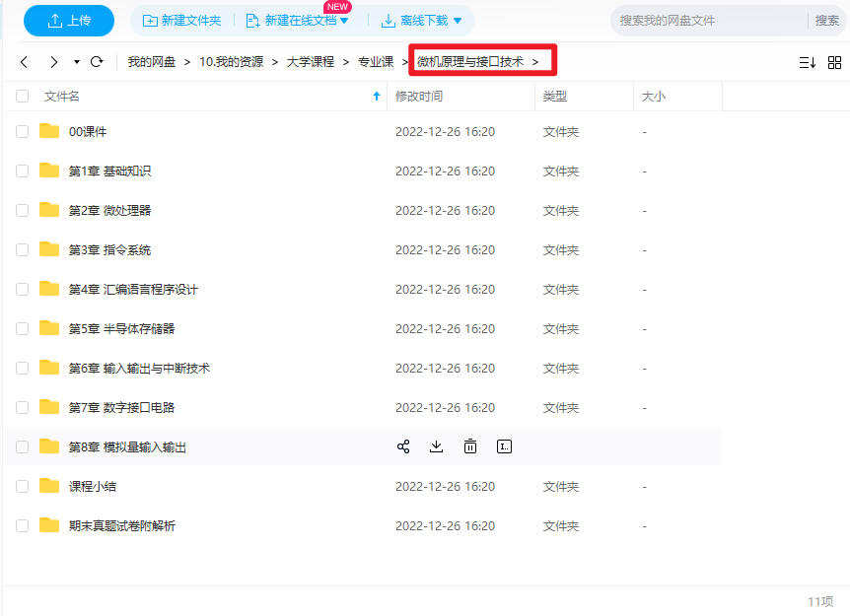Refresh the file list
The height and width of the screenshot is (616, 850).
click(97, 62)
